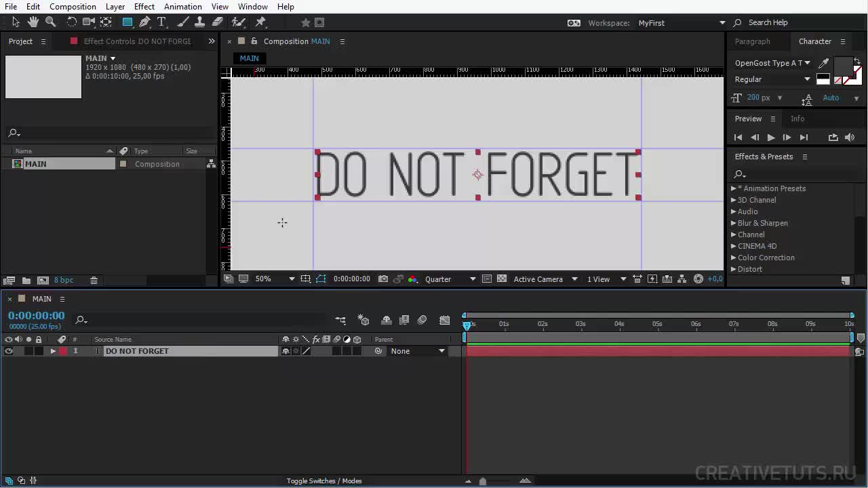Toggle Switches / Modes in timeline
This screenshot has height=488, width=868.
click(324, 481)
